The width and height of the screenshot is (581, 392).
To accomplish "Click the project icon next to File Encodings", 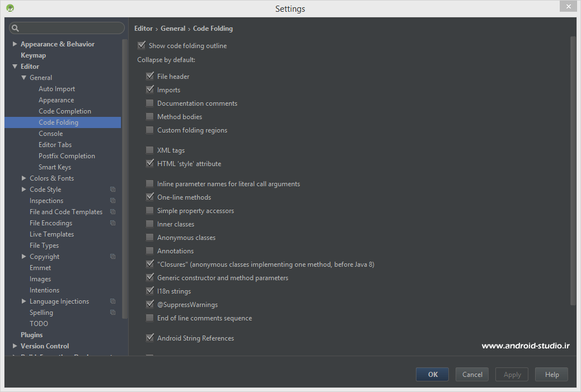I will pos(113,223).
